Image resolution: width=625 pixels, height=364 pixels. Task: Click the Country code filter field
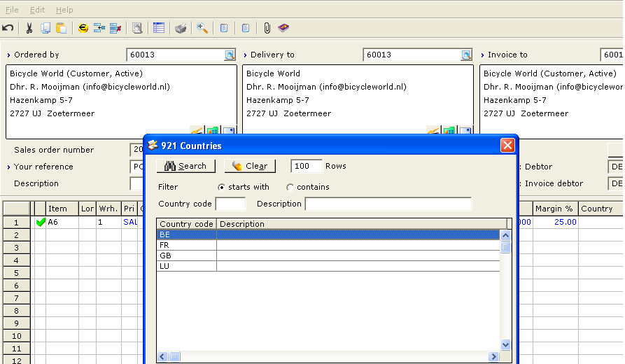[230, 204]
